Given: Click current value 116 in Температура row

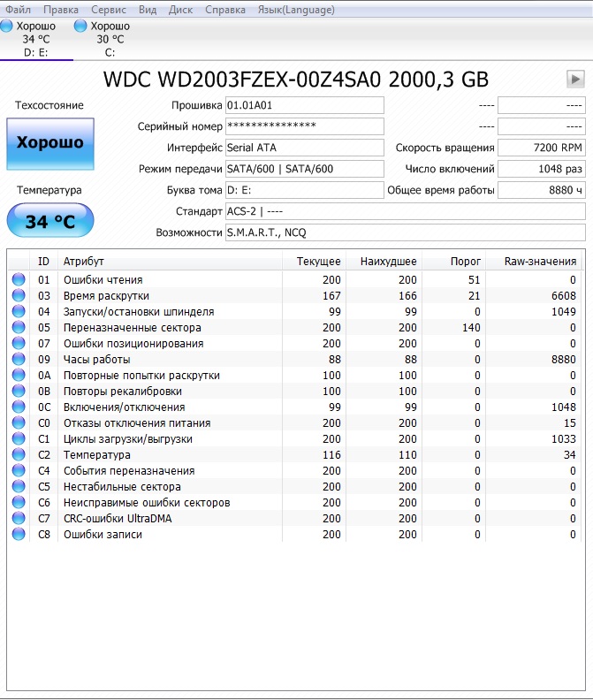Looking at the screenshot, I should pyautogui.click(x=331, y=455).
